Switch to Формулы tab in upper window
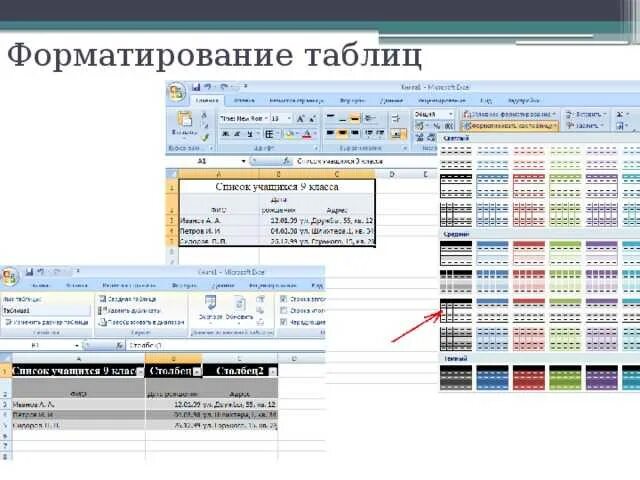 point(352,100)
